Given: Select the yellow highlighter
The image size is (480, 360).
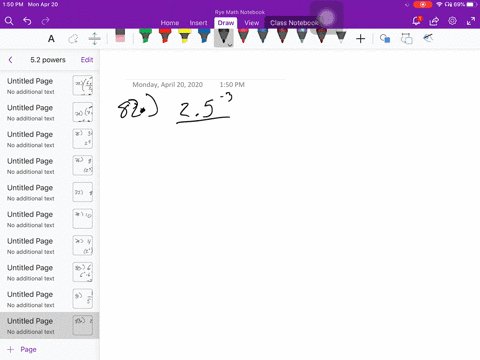Looking at the screenshot, I should click(185, 36).
